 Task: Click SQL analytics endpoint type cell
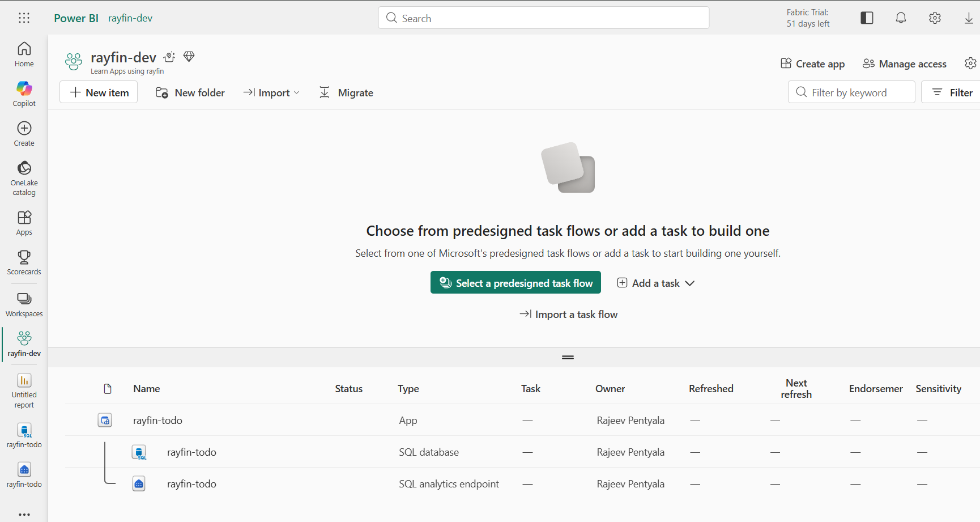tap(449, 484)
